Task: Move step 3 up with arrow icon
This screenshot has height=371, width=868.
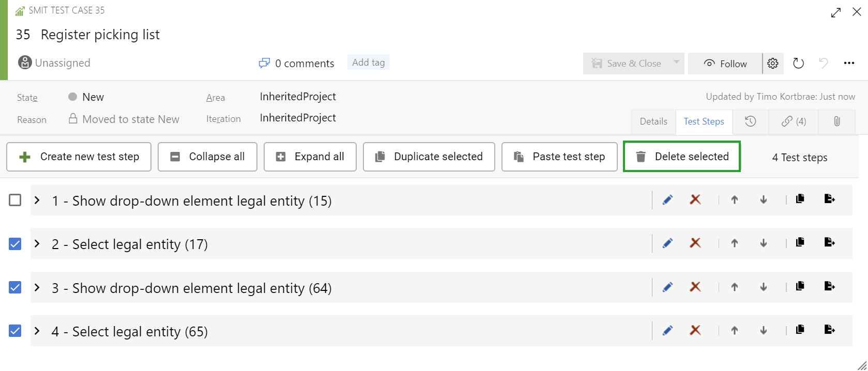Action: tap(734, 287)
